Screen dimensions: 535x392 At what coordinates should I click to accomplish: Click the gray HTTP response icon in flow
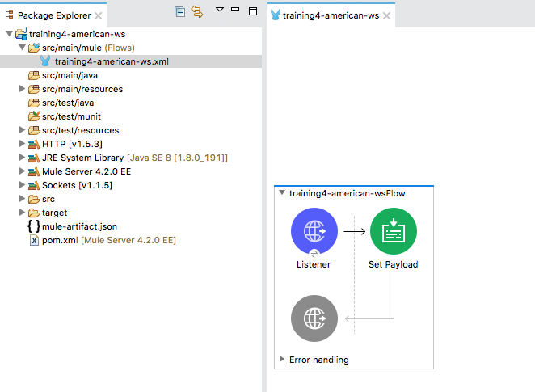click(314, 318)
